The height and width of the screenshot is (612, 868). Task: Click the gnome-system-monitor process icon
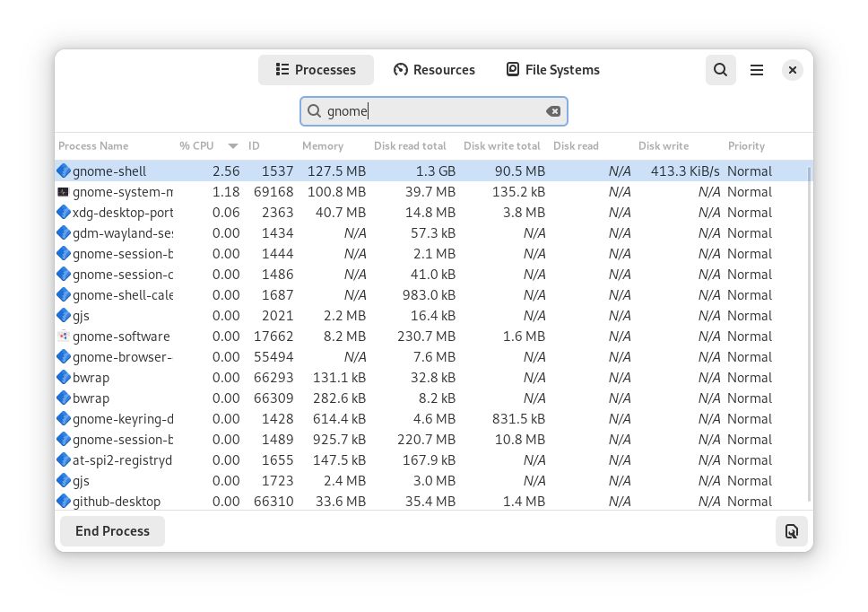(x=64, y=191)
